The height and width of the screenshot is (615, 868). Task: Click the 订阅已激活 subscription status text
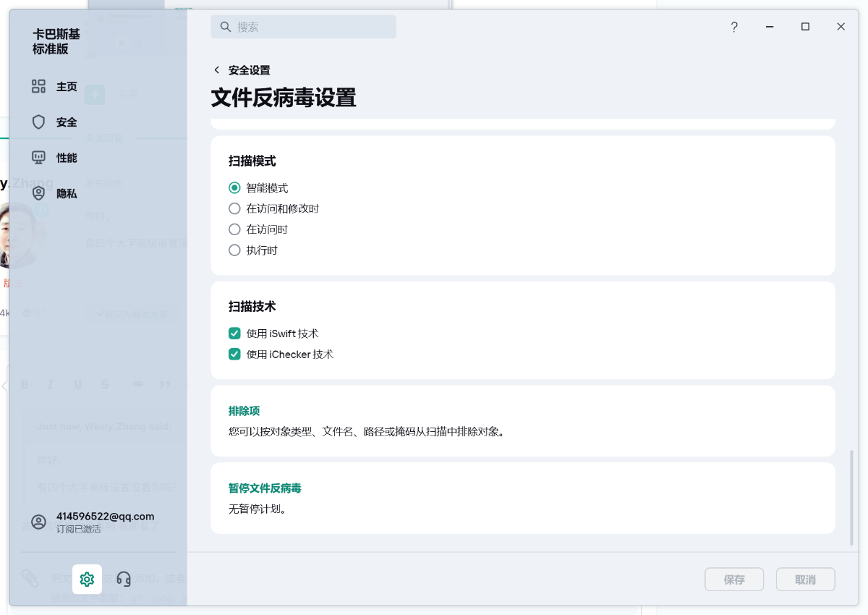(79, 530)
